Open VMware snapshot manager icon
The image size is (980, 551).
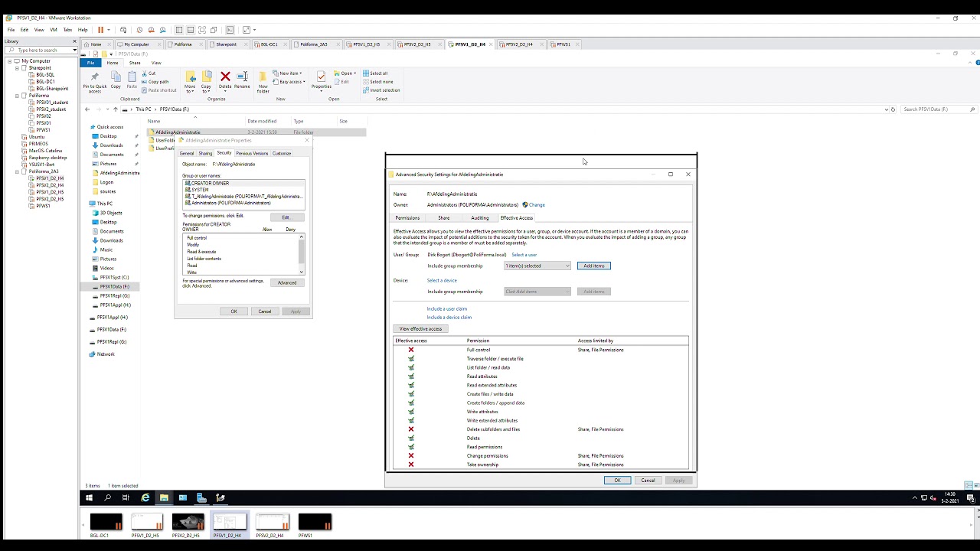point(162,30)
